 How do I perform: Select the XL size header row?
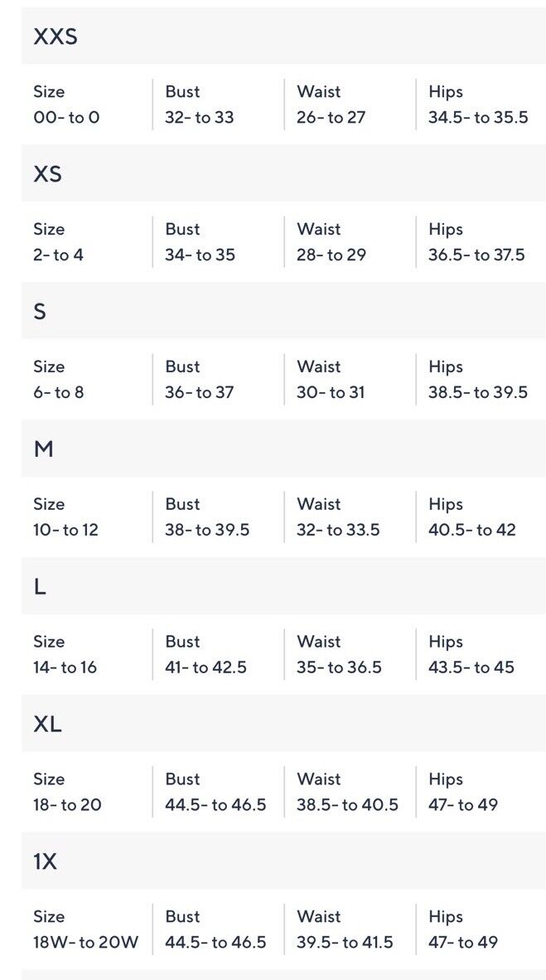click(x=283, y=723)
